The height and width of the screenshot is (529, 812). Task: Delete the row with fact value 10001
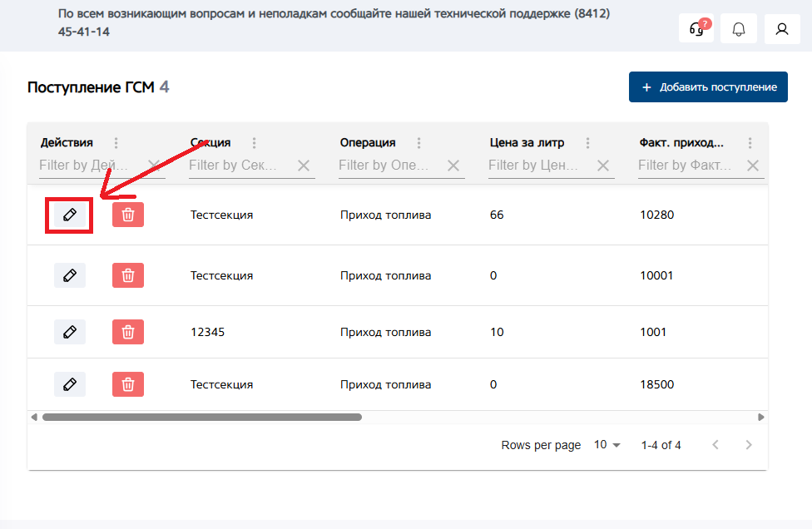pyautogui.click(x=128, y=275)
